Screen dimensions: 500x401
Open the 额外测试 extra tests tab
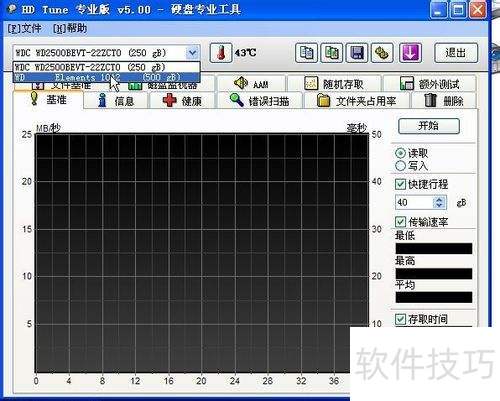(x=430, y=84)
